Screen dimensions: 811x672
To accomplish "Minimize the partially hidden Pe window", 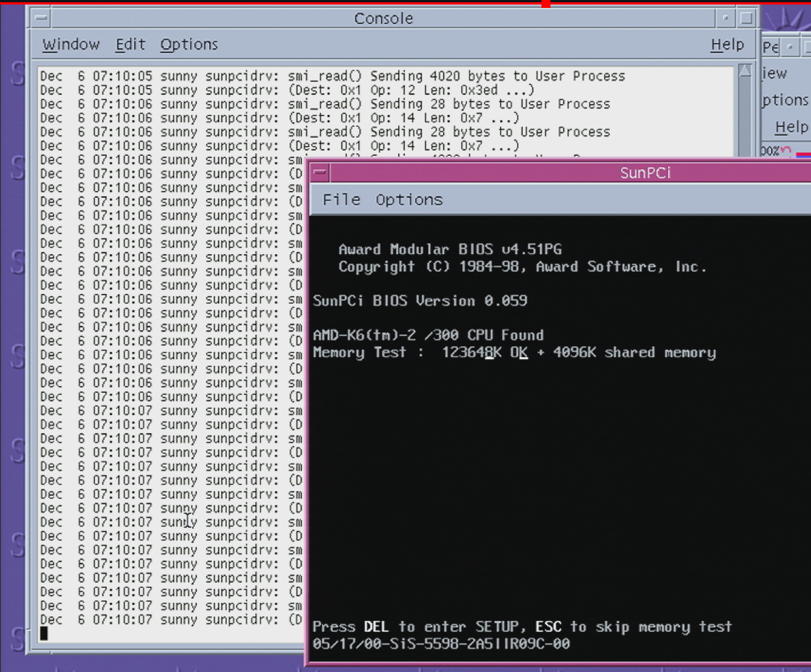I will pos(790,47).
